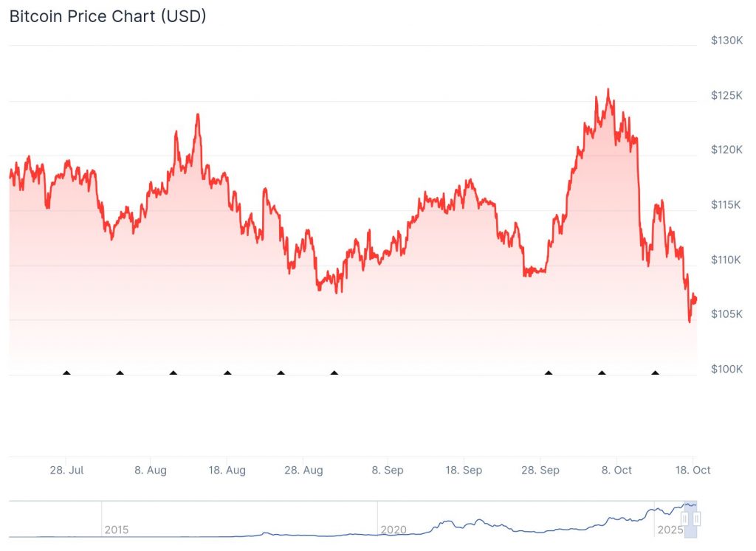Click the diamond marker above the 28. Jul label
The image size is (756, 551).
click(x=67, y=373)
